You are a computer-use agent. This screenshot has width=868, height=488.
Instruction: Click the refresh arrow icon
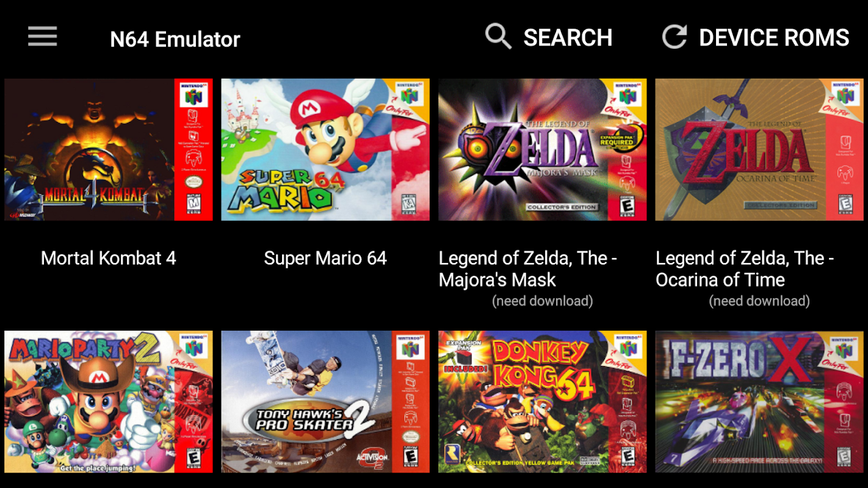(x=675, y=37)
